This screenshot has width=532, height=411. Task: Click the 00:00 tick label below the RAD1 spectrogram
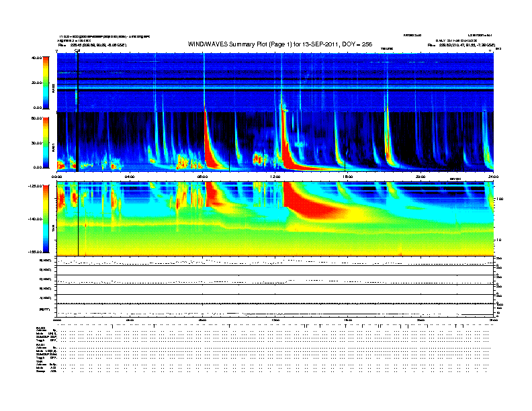tap(56, 177)
